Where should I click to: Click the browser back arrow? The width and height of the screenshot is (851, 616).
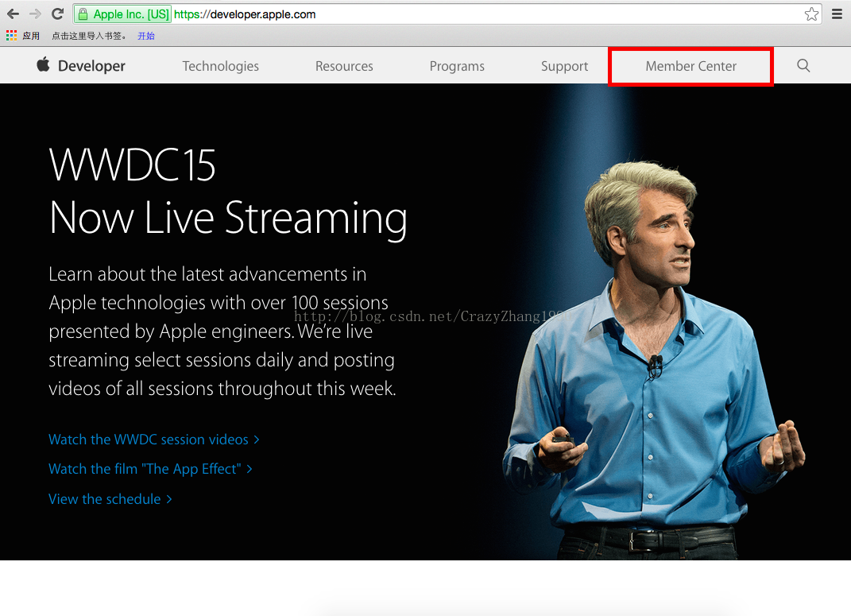click(x=13, y=14)
